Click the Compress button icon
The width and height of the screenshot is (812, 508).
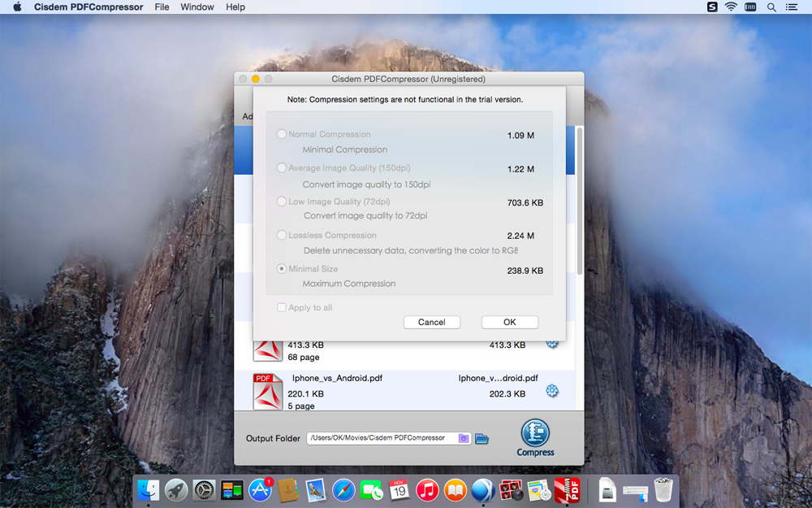(535, 433)
